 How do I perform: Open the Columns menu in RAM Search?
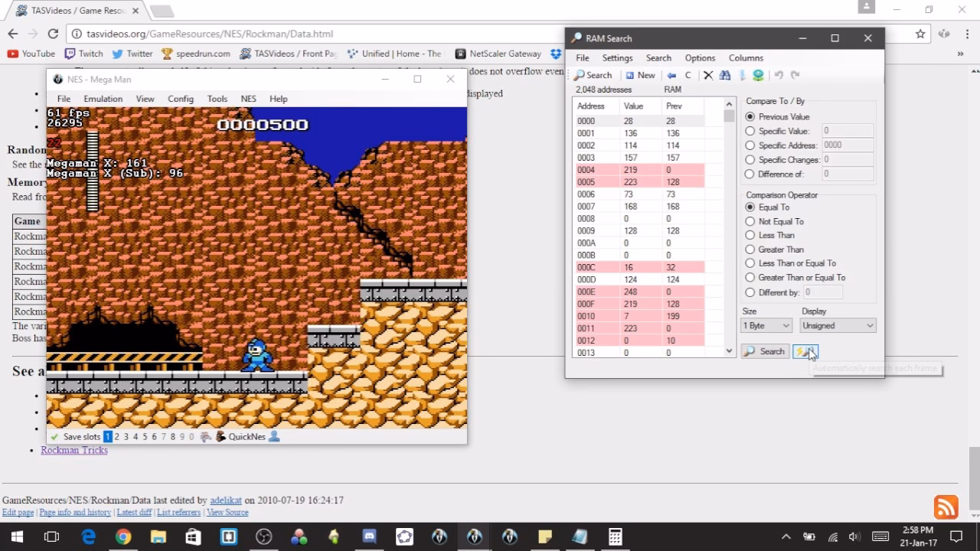click(746, 58)
